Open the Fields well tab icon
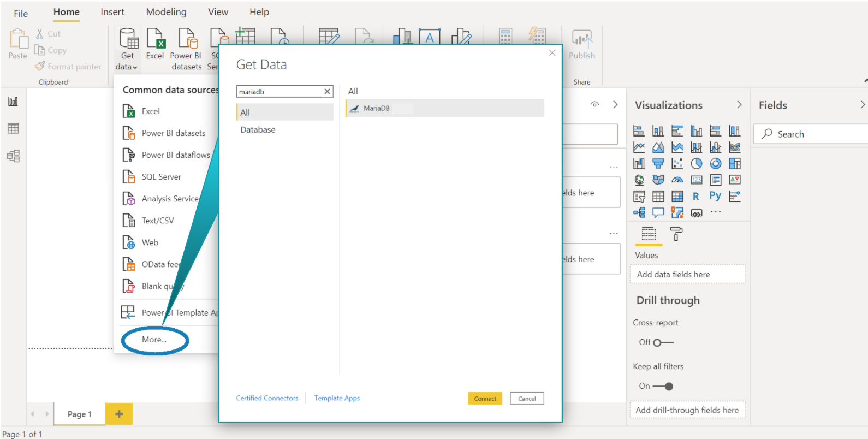 (649, 234)
